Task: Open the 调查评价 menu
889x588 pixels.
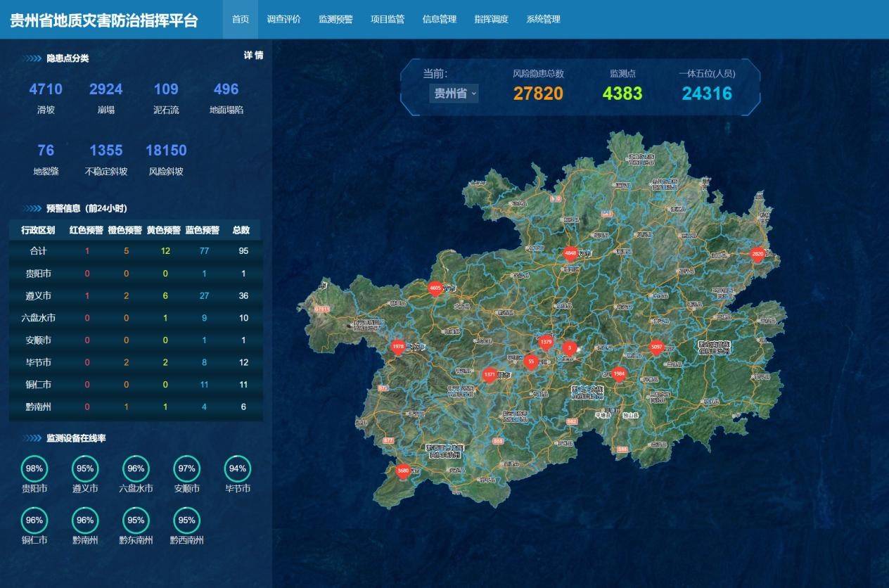Action: pyautogui.click(x=283, y=19)
